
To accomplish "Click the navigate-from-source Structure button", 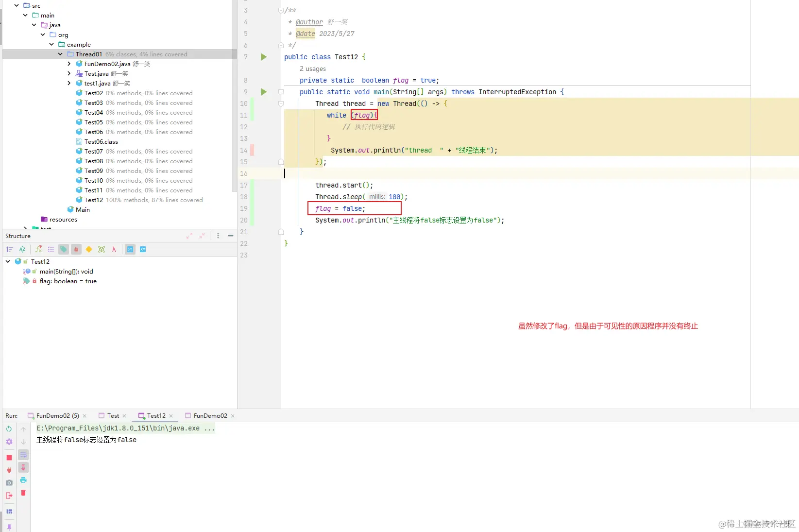I will tap(143, 249).
